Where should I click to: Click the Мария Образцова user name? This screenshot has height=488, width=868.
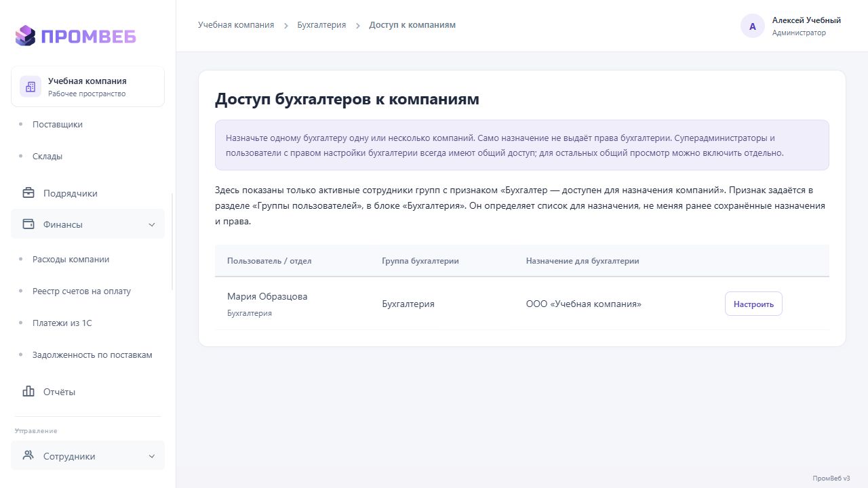point(267,297)
